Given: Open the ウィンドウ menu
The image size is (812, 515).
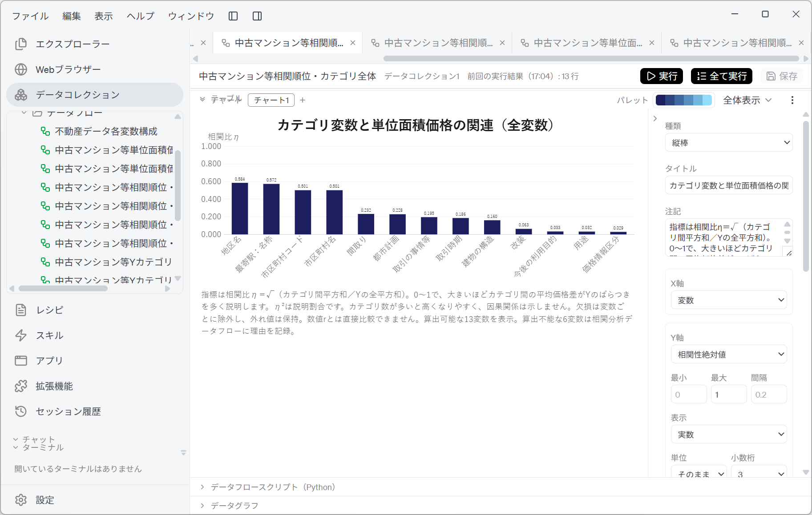Looking at the screenshot, I should (x=191, y=16).
